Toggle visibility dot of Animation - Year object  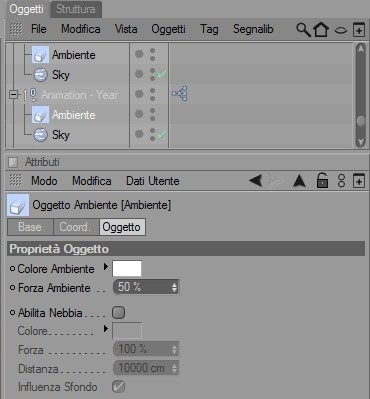click(139, 94)
